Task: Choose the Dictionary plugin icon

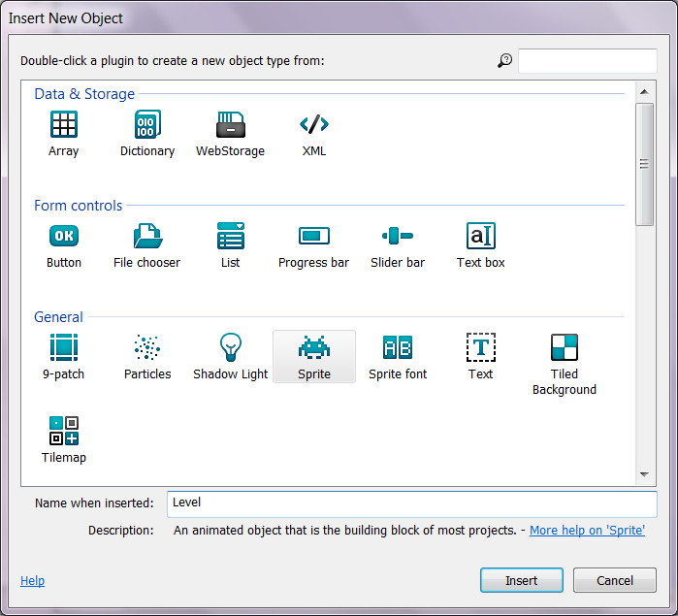Action: (x=147, y=125)
